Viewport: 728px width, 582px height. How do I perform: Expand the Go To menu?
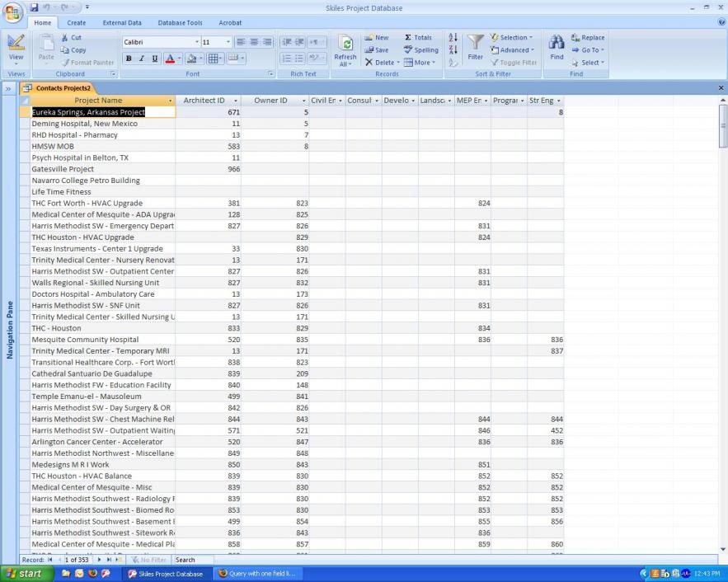coord(588,50)
